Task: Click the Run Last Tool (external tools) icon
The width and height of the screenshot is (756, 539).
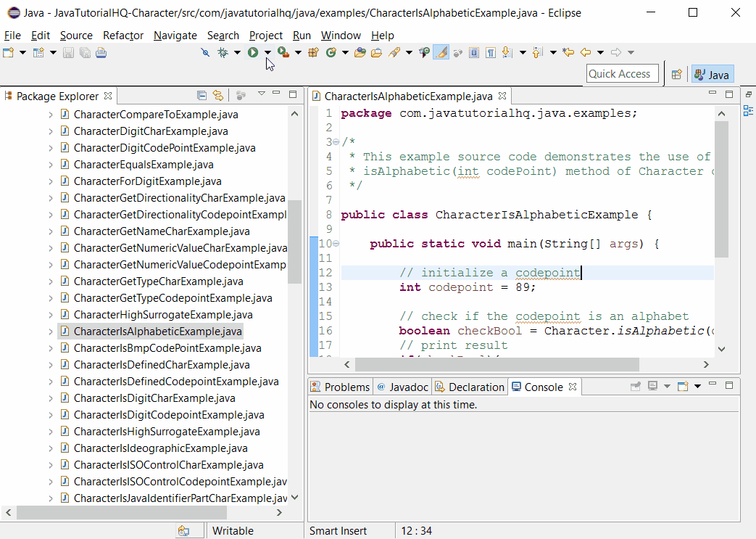Action: click(x=283, y=53)
